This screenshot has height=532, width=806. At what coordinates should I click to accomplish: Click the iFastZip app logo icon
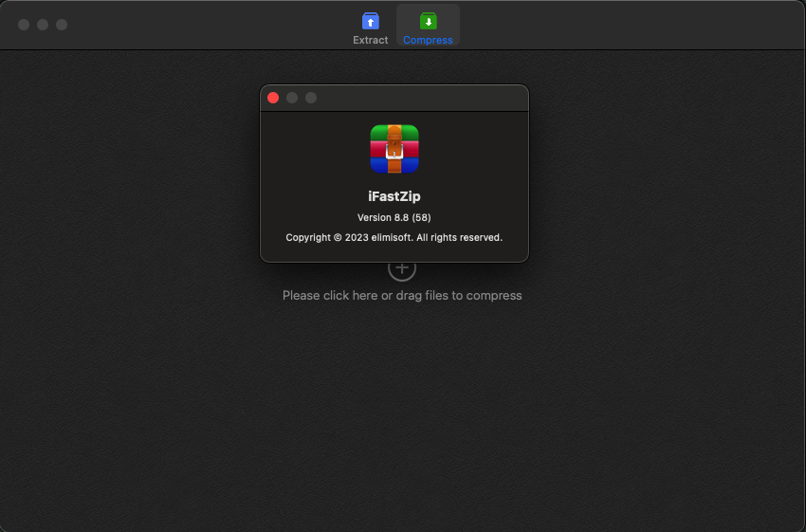tap(394, 149)
